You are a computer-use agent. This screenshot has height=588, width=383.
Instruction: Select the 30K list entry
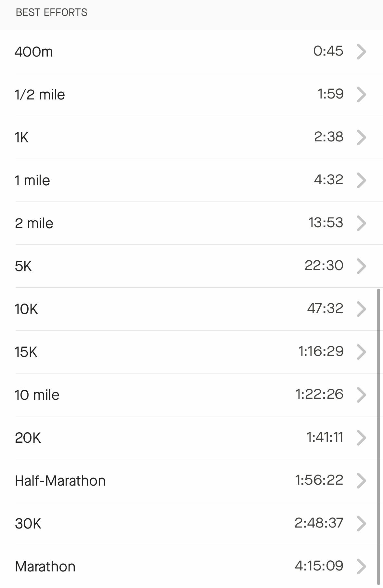click(x=191, y=524)
